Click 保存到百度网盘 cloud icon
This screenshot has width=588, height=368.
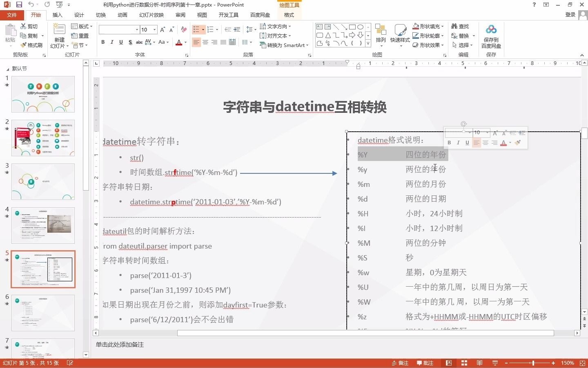[x=491, y=36]
